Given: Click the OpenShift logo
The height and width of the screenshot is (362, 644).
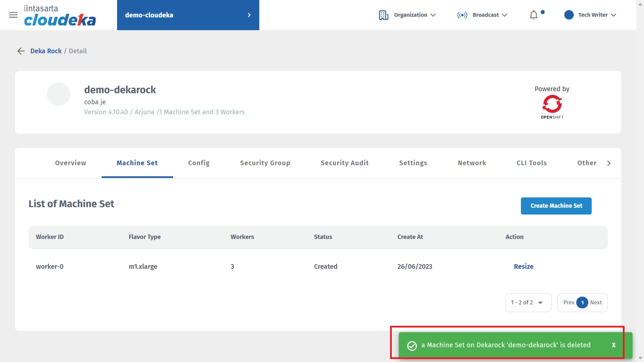Looking at the screenshot, I should point(552,107).
